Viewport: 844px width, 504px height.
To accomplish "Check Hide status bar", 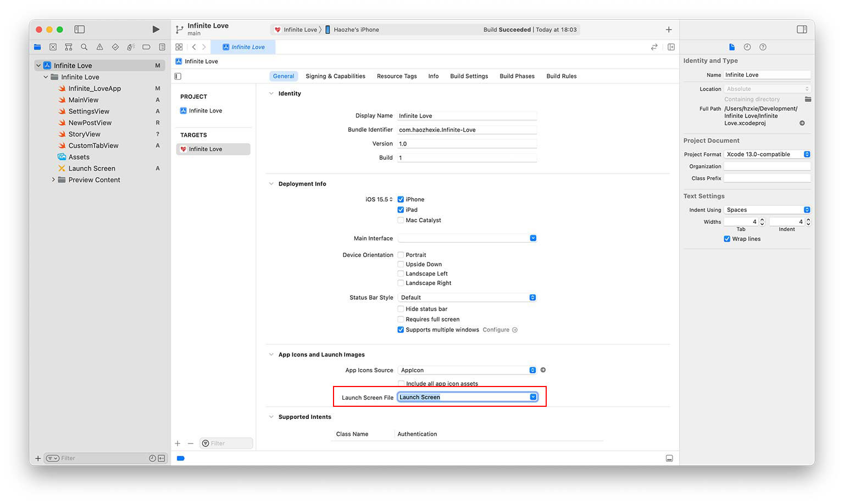I will [401, 309].
